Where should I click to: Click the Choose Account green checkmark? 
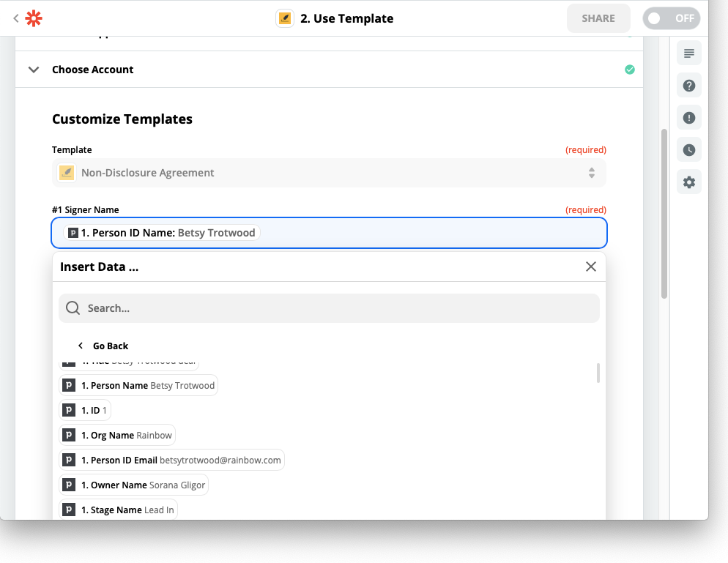click(630, 70)
